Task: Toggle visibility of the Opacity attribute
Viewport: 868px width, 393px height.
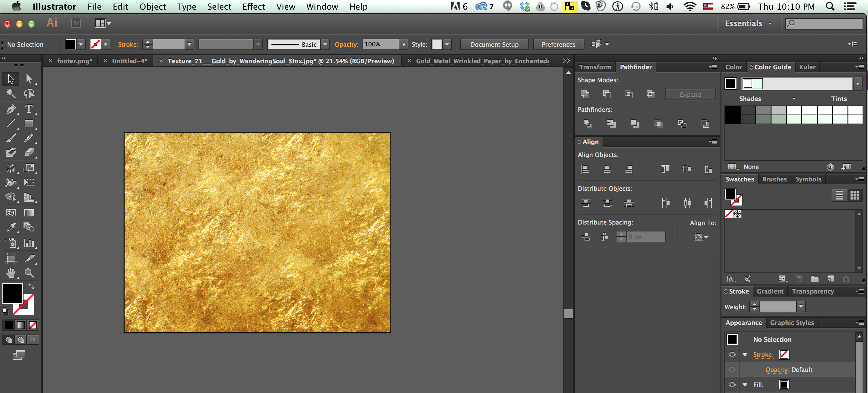Action: coord(732,369)
